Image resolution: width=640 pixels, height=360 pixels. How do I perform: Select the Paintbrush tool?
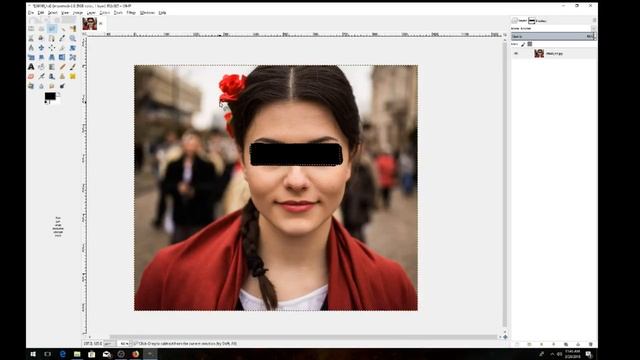[x=73, y=67]
